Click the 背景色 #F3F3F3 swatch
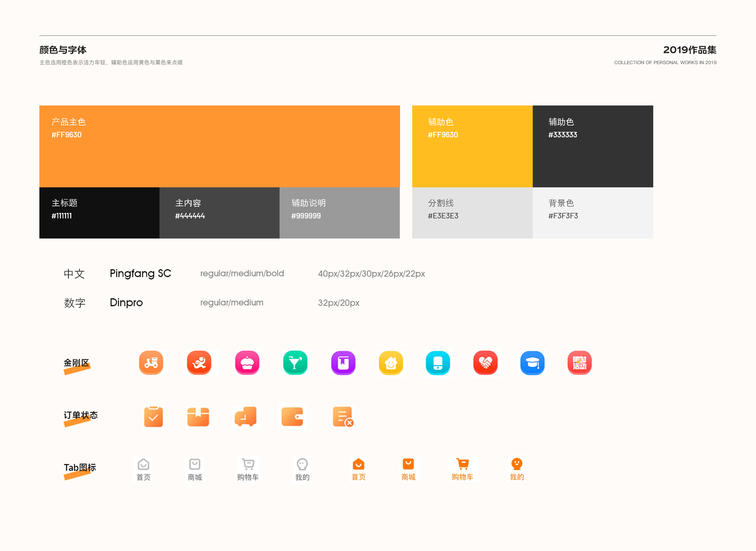 click(593, 213)
